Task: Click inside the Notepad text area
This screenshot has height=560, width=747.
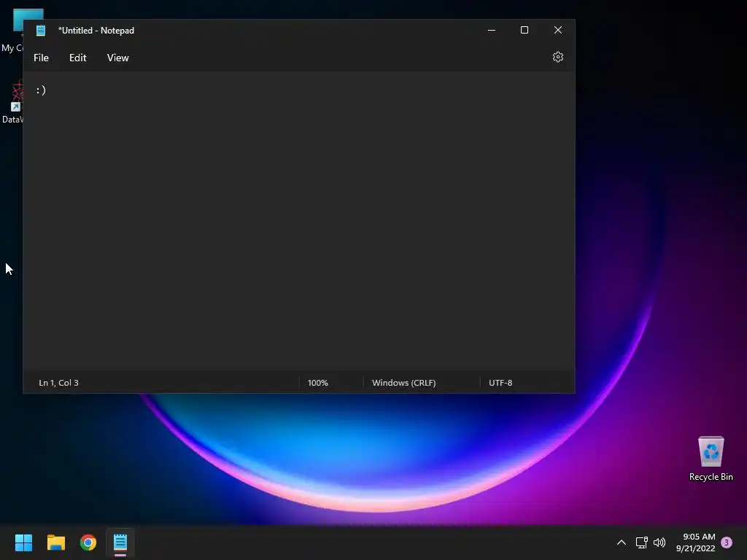Action: coord(298,222)
